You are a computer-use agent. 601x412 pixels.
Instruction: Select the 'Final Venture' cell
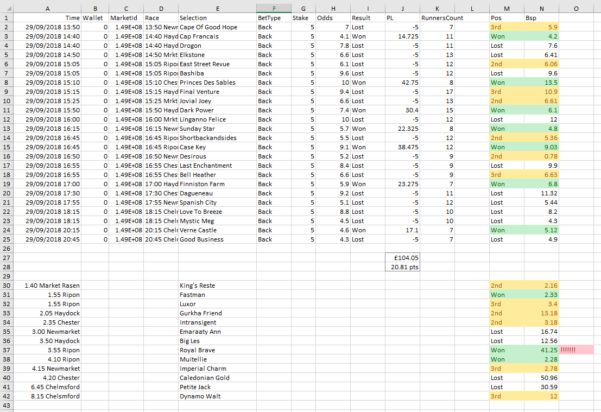(217, 92)
